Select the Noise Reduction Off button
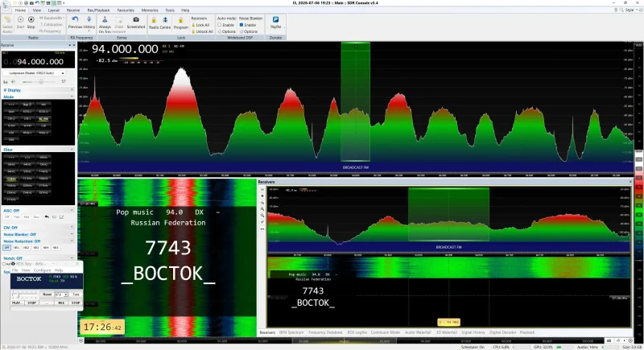Screen dimensions: 644x350 tap(6, 248)
